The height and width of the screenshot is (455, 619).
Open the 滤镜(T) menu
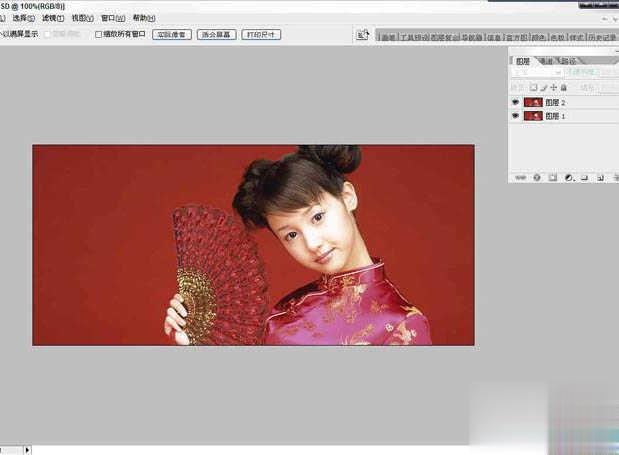click(53, 18)
